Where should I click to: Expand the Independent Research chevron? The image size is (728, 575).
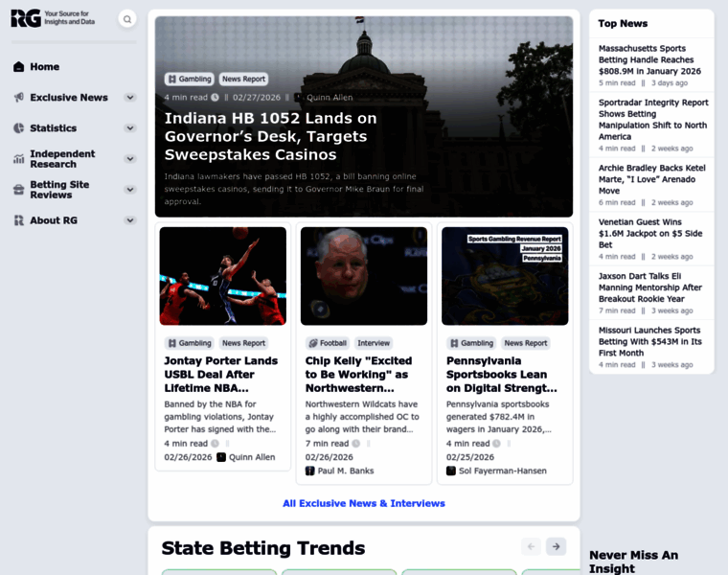[130, 159]
